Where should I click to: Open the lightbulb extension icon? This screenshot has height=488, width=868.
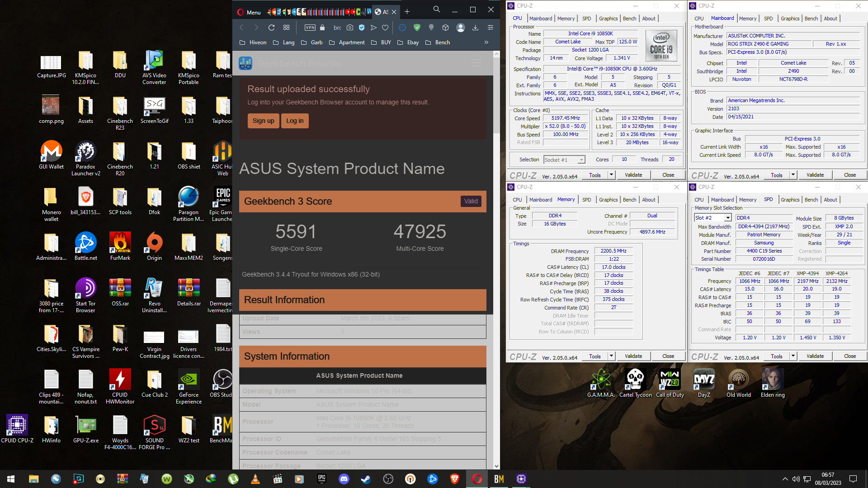coord(431,28)
